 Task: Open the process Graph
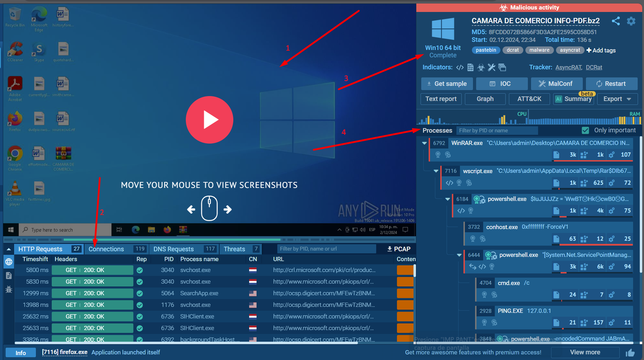pyautogui.click(x=485, y=99)
